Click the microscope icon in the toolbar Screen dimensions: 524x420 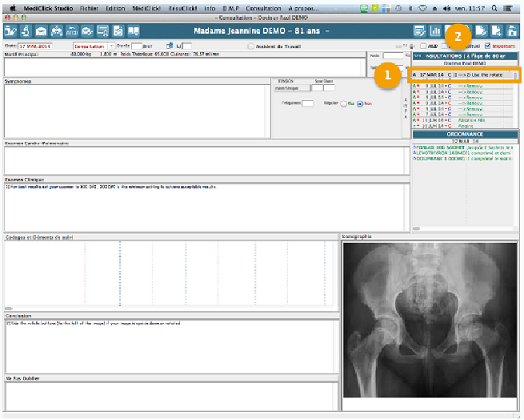click(x=26, y=31)
